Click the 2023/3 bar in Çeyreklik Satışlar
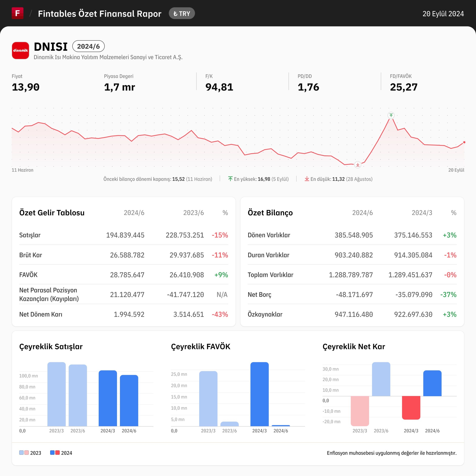Image resolution: width=476 pixels, height=476 pixels. (x=56, y=394)
